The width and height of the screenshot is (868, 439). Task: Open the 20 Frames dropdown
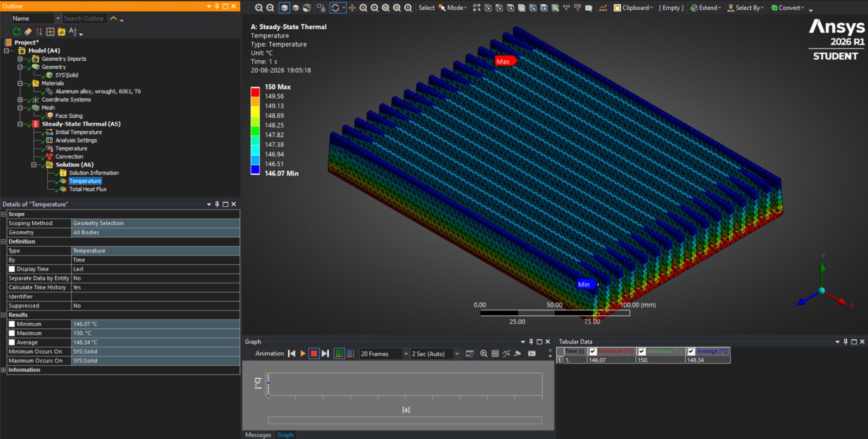tap(406, 354)
